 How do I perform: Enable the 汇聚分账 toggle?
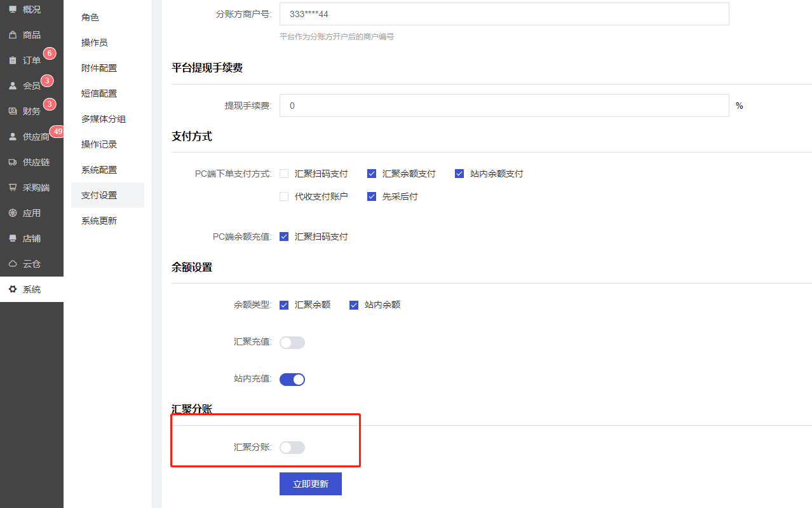292,448
